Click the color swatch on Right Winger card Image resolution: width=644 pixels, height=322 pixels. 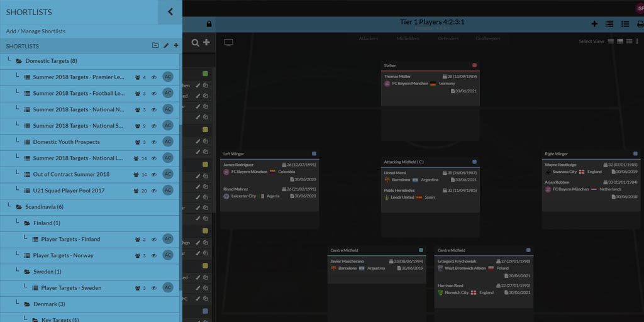click(x=635, y=153)
